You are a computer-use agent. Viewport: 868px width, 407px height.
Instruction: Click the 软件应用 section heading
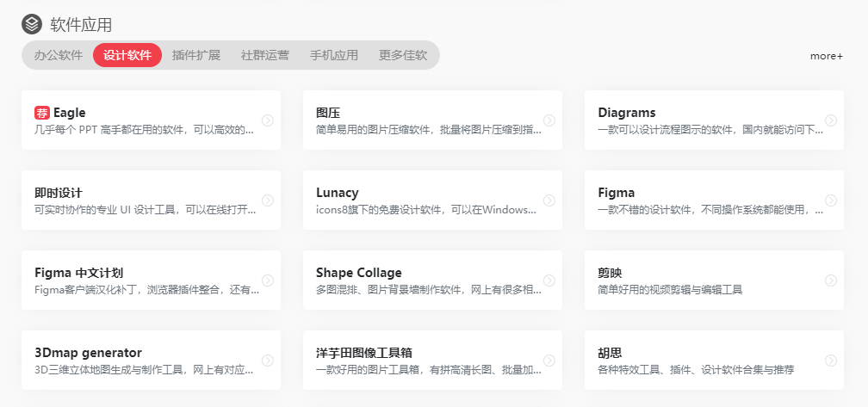81,24
